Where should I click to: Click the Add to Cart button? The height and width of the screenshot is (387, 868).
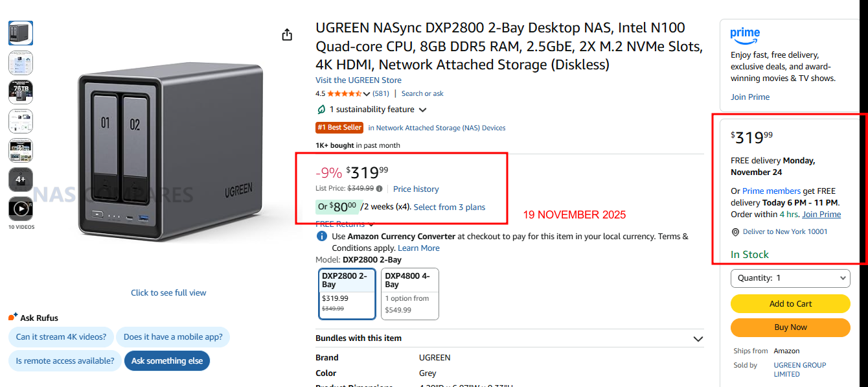pyautogui.click(x=790, y=303)
